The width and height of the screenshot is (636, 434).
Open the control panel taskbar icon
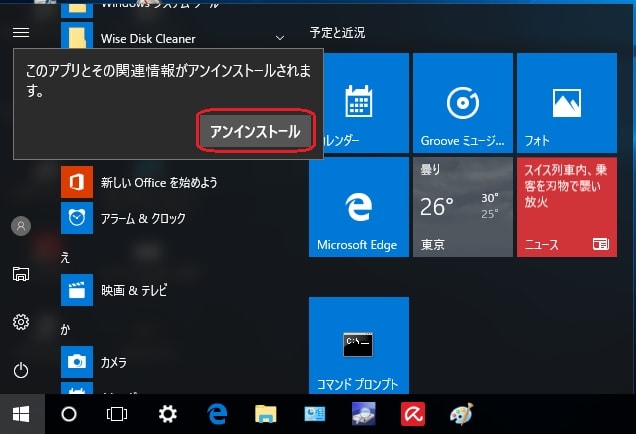click(x=315, y=414)
